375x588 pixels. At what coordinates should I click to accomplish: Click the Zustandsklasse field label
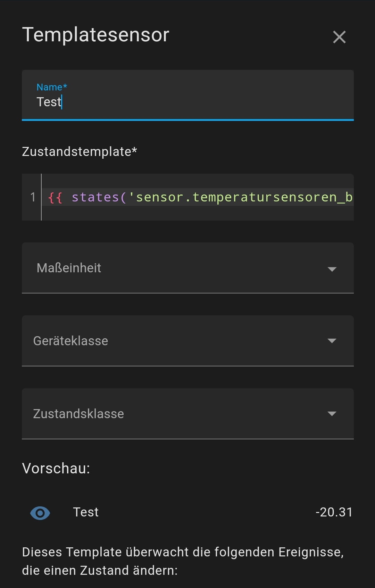(x=78, y=414)
